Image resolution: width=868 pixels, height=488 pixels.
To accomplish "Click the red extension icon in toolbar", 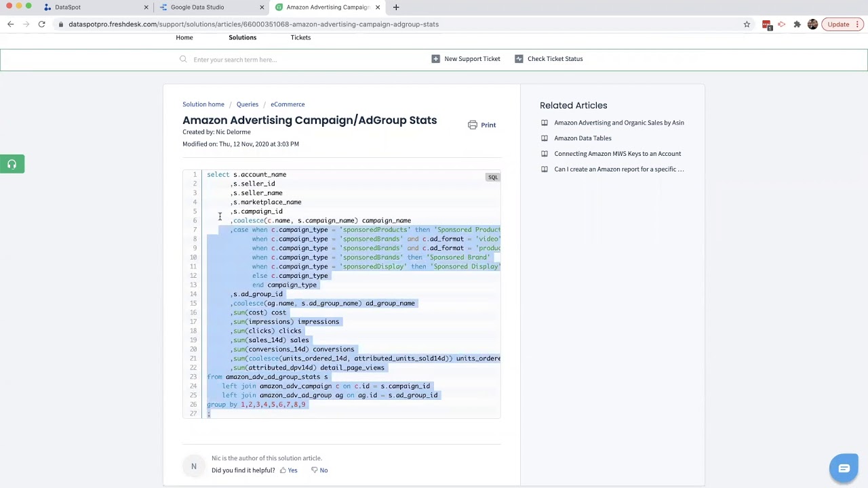I will (767, 24).
